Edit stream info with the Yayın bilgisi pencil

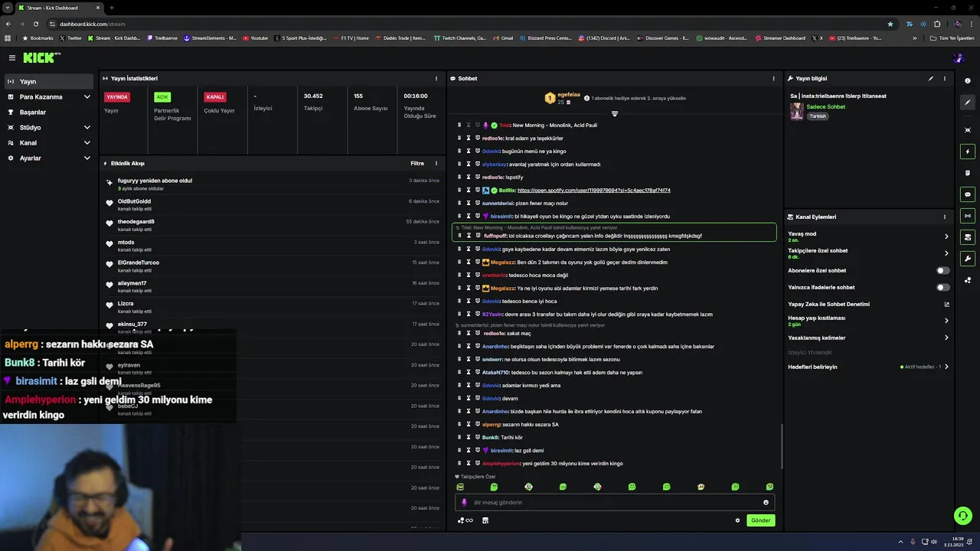click(931, 78)
